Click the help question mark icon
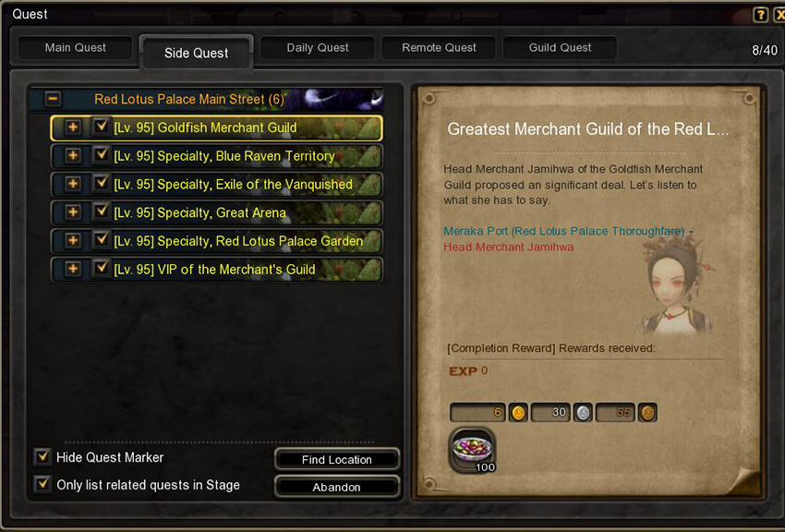Viewport: 785px width, 532px height. coord(760,15)
